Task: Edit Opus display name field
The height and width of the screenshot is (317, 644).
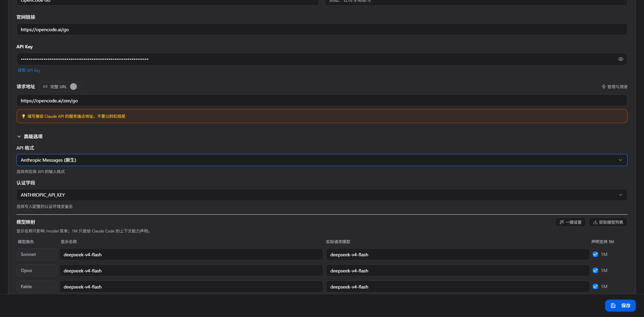Action: (191, 270)
